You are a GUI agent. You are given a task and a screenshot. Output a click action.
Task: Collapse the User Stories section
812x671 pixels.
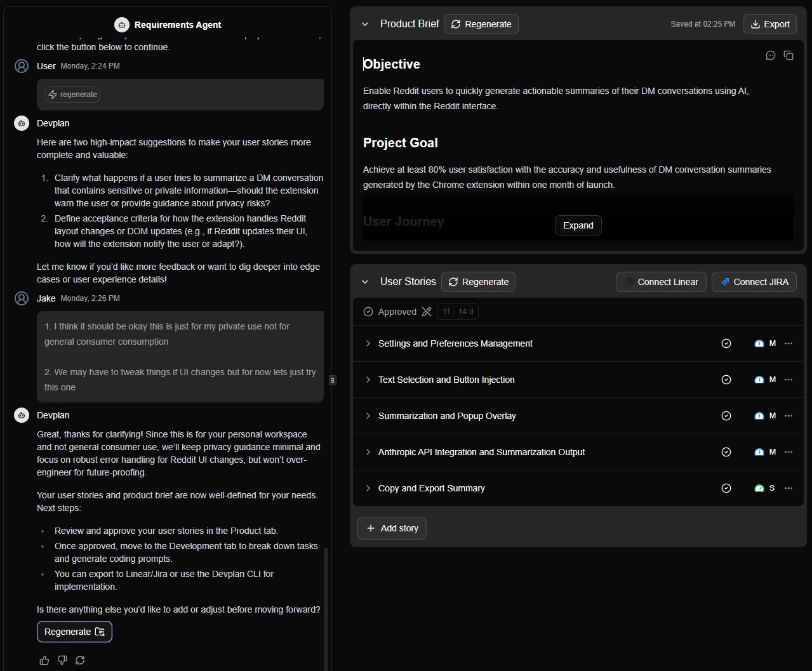pos(365,282)
